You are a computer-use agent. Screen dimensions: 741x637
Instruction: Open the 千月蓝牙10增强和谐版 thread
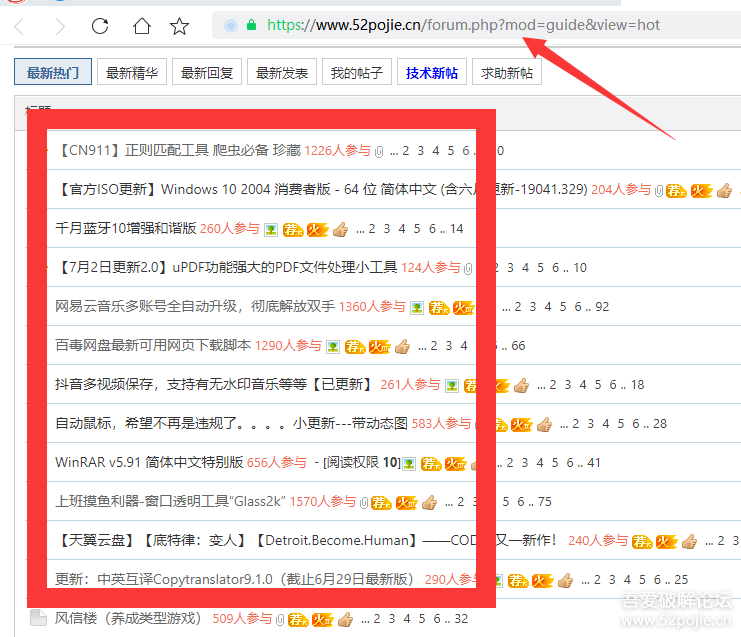click(x=126, y=228)
